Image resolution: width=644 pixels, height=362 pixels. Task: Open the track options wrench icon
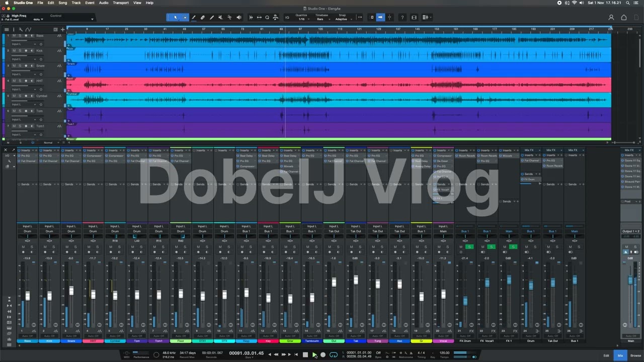tap(21, 29)
